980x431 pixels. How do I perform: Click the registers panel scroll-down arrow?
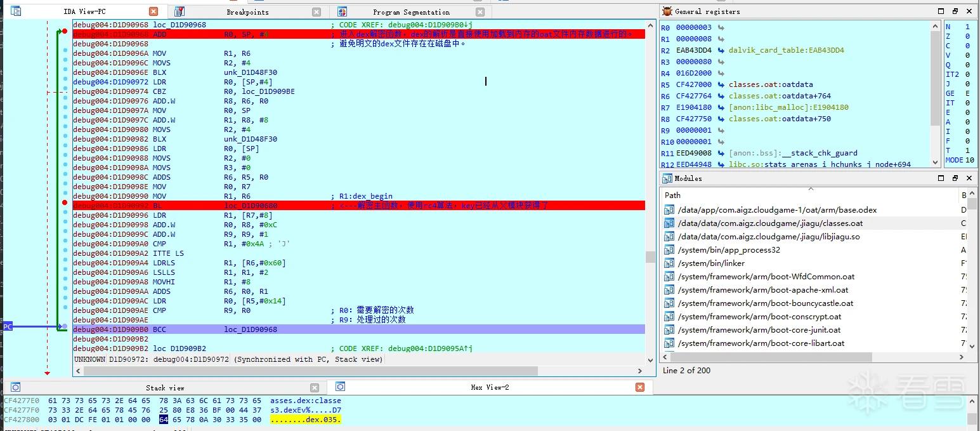[935, 162]
